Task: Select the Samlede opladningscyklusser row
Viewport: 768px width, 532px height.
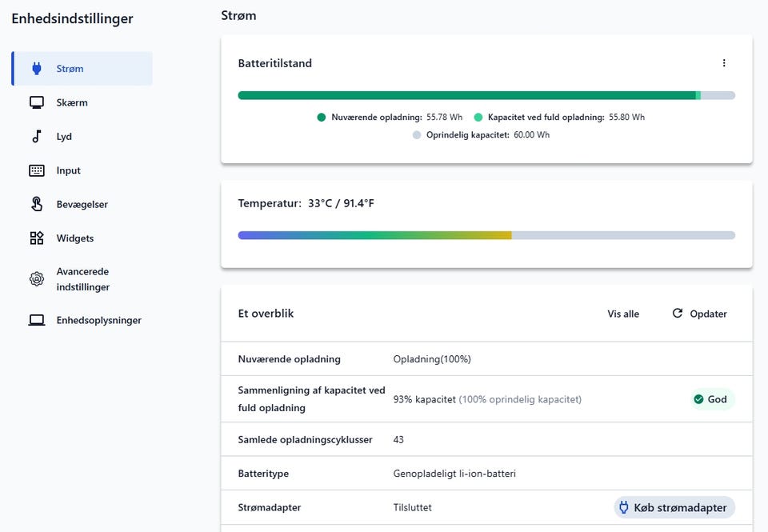Action: 486,439
